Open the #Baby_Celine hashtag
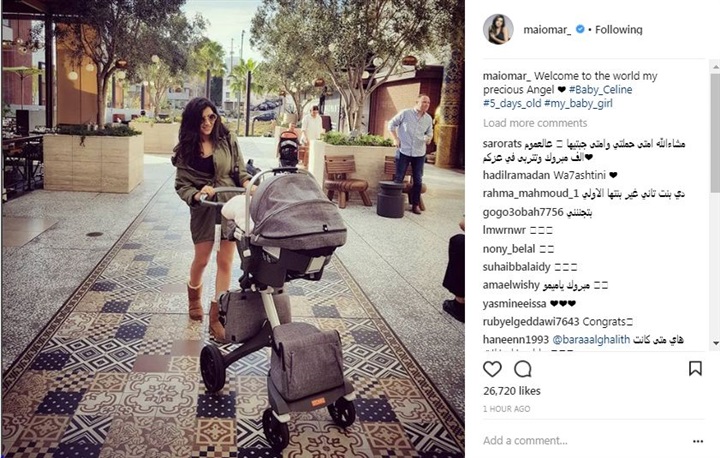This screenshot has height=458, width=720. point(600,90)
